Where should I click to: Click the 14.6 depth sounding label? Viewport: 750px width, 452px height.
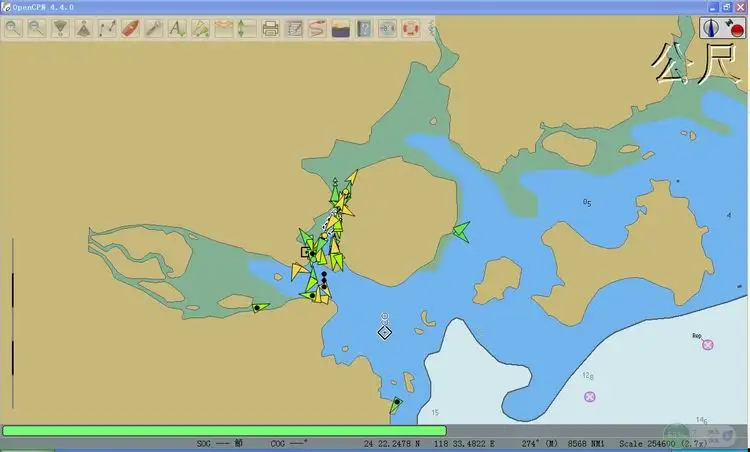[701, 420]
